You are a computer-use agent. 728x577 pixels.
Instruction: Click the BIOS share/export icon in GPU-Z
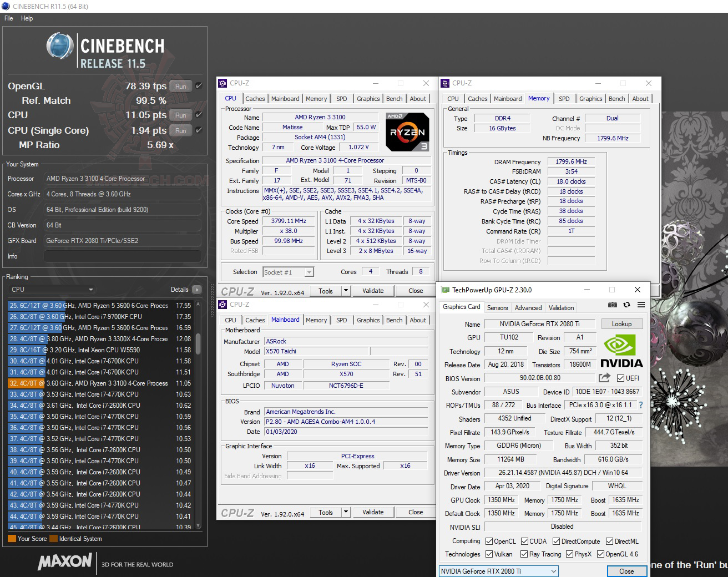(604, 378)
